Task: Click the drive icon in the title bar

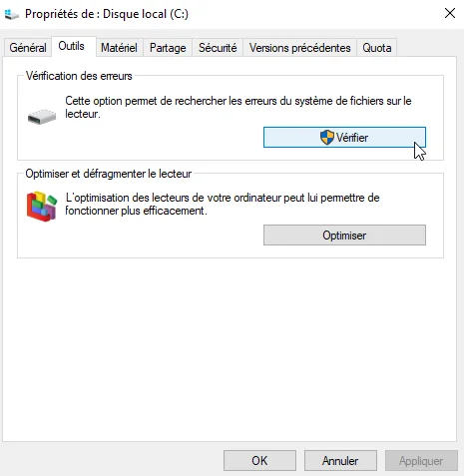Action: coord(12,14)
